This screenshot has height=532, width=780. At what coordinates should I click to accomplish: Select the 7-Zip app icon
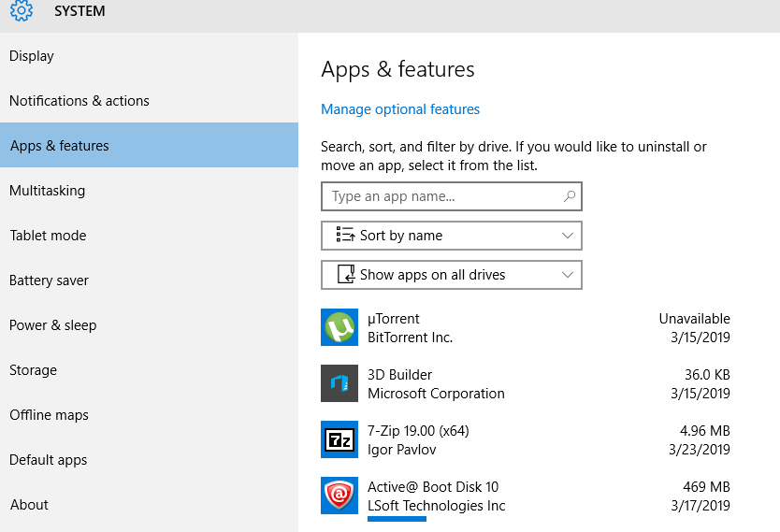coord(339,439)
